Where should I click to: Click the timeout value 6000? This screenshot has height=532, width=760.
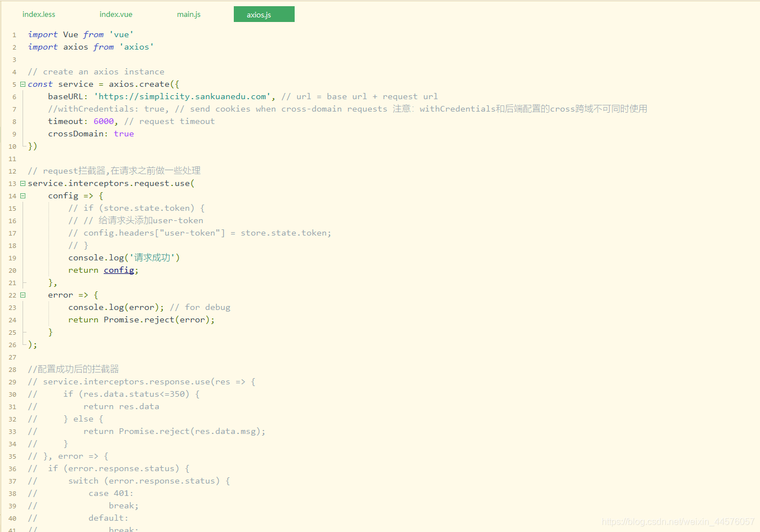click(x=104, y=121)
